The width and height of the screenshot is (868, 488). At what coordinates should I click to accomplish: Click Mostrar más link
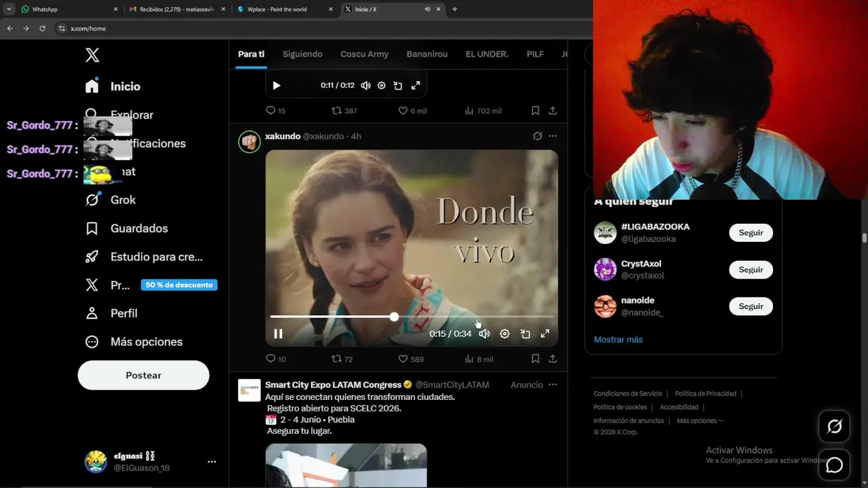coord(618,340)
